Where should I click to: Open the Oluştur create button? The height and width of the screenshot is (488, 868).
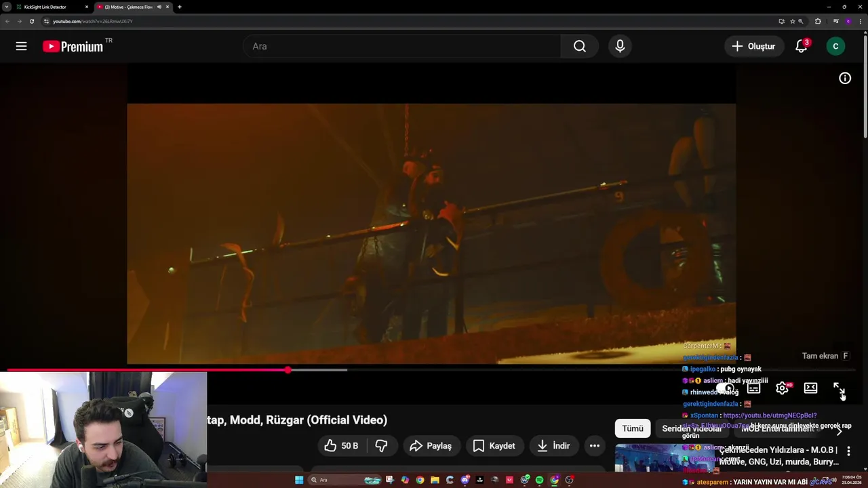(x=753, y=46)
